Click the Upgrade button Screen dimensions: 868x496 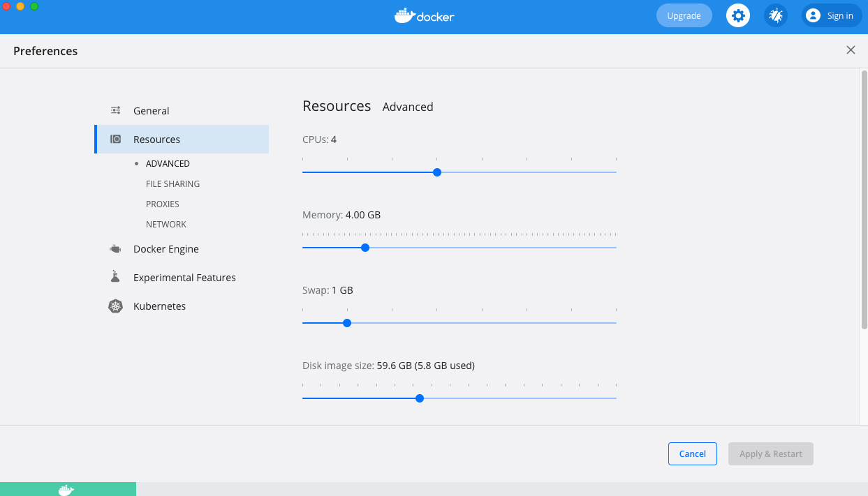tap(684, 15)
